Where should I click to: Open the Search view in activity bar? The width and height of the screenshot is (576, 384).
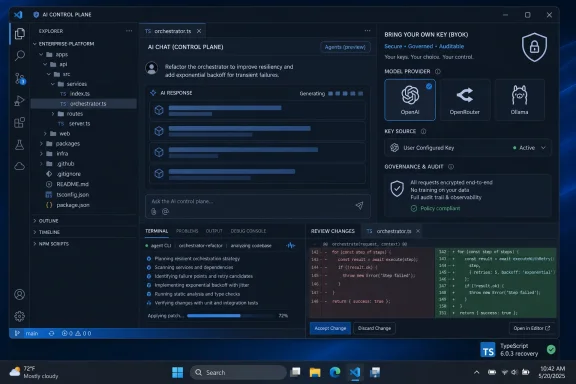(x=20, y=55)
